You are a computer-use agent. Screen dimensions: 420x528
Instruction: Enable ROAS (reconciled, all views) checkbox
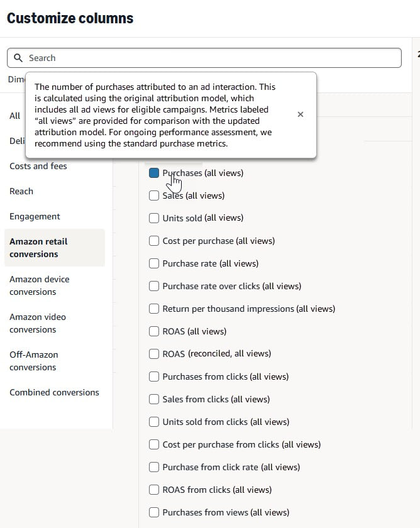[x=154, y=354]
